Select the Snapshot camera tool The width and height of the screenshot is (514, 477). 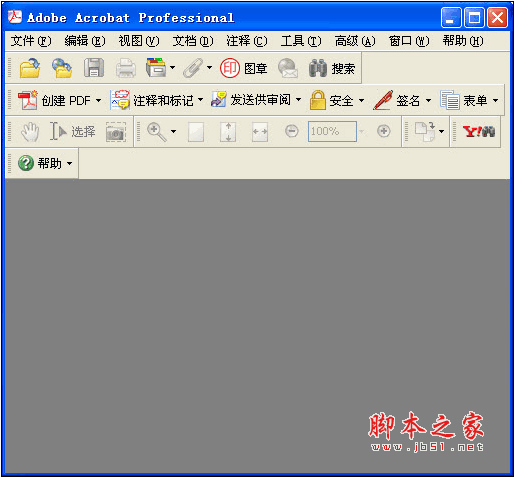pos(116,132)
